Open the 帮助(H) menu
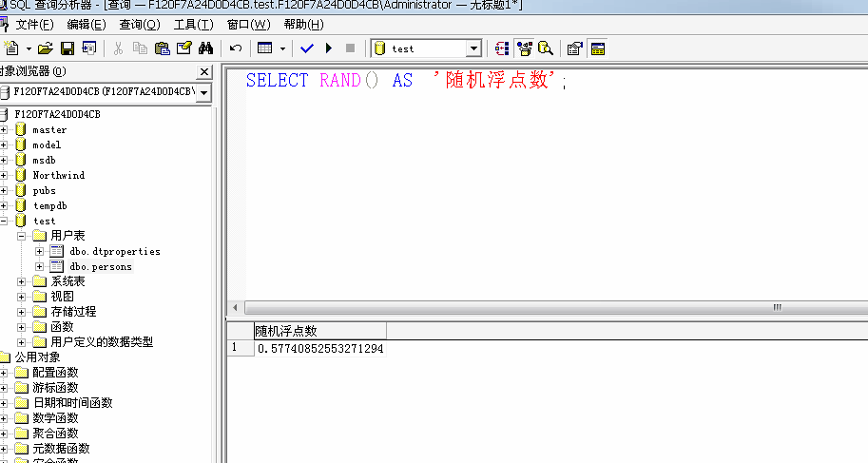This screenshot has height=463, width=868. (x=304, y=25)
